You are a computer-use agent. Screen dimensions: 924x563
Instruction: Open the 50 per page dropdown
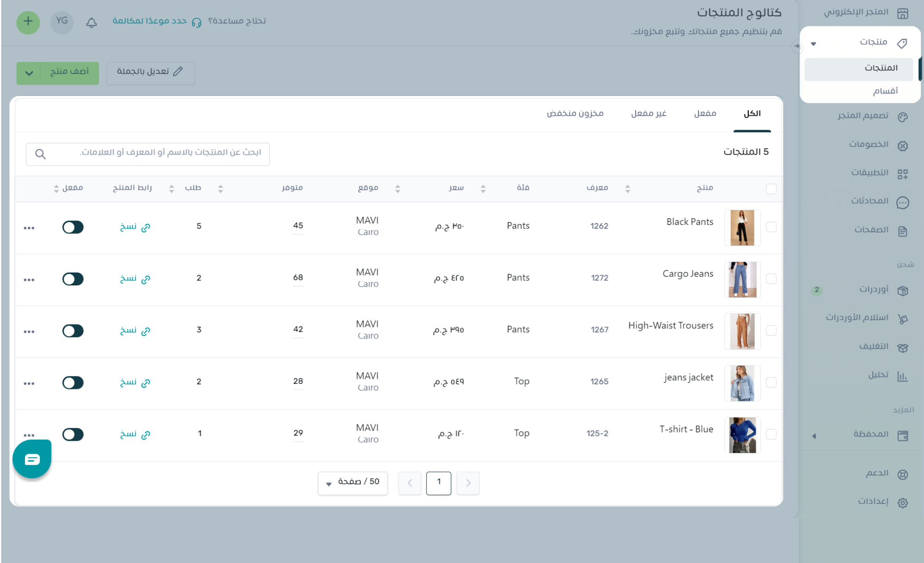click(x=353, y=483)
